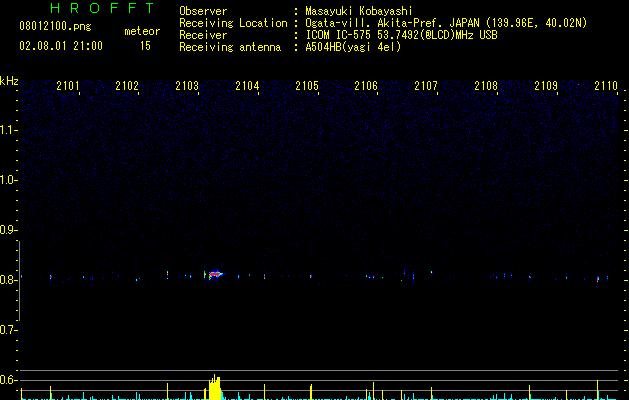Click the Receiver label
The width and height of the screenshot is (629, 400).
(x=203, y=35)
